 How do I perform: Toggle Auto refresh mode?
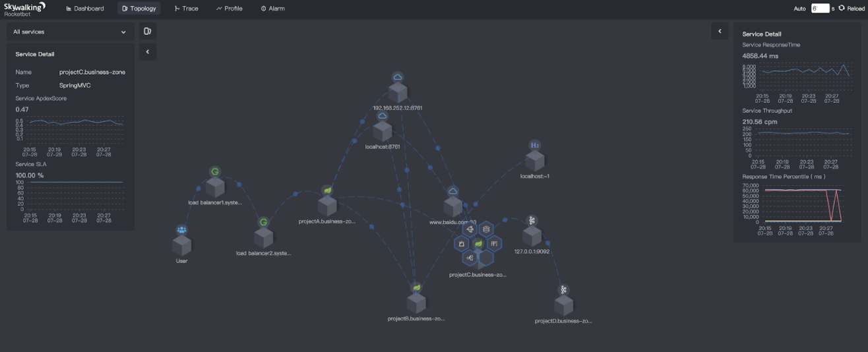pos(799,9)
